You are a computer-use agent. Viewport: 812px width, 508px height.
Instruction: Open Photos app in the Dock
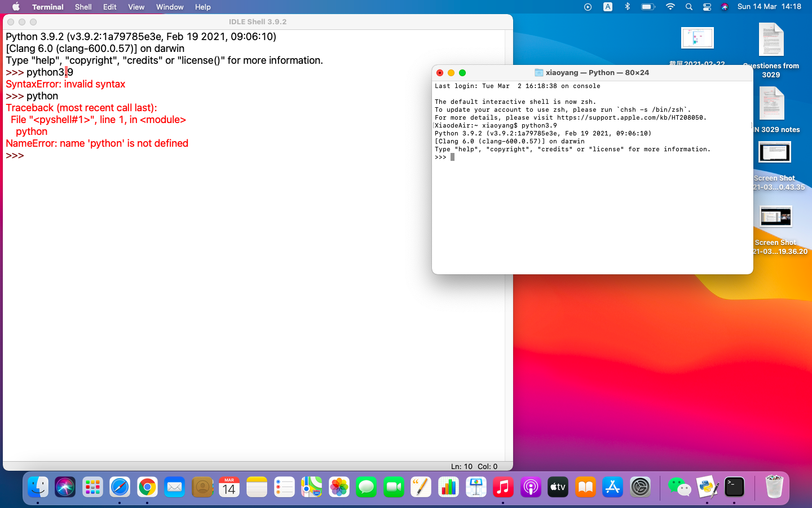(x=339, y=487)
